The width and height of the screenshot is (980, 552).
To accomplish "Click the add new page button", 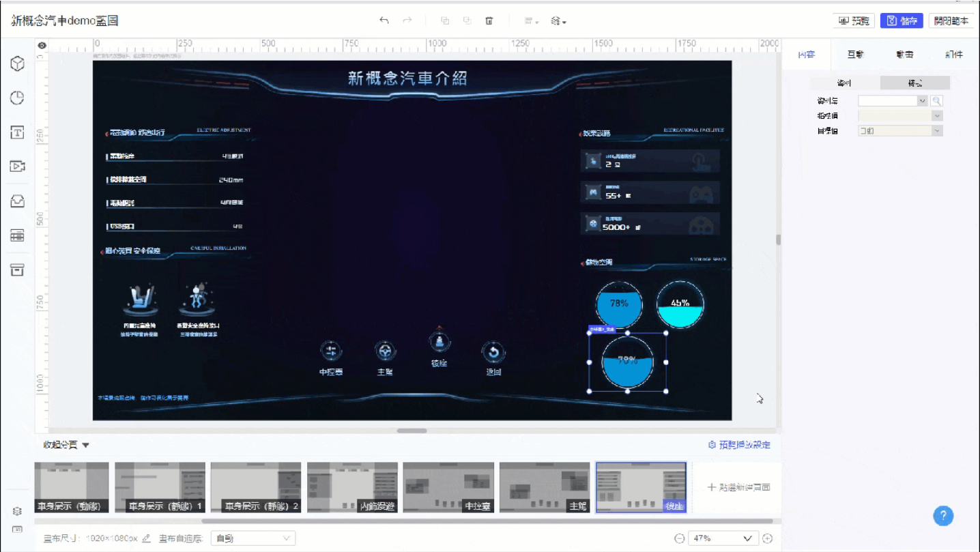I will (738, 487).
